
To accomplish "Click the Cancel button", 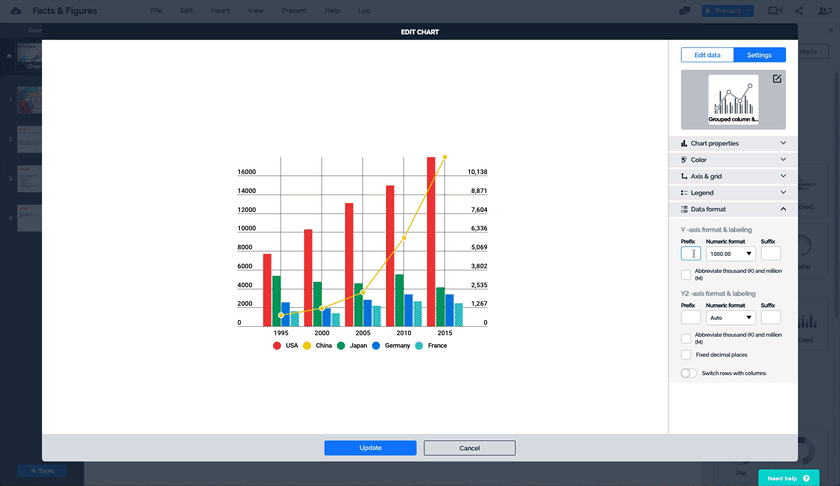I will pyautogui.click(x=469, y=448).
